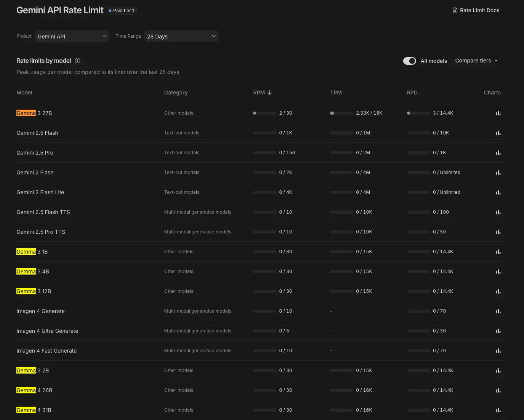Image resolution: width=524 pixels, height=420 pixels.
Task: Click the Gemma 3 27B TPM usage bar
Action: point(341,113)
